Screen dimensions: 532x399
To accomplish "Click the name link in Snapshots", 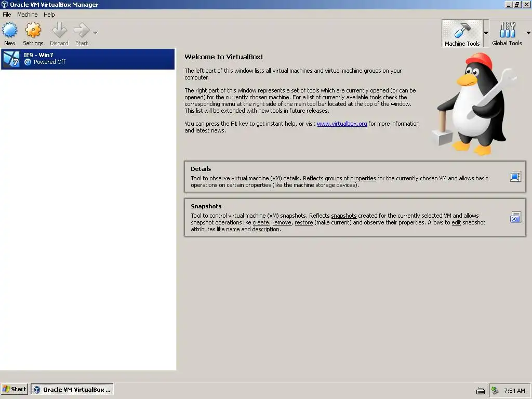I will pos(233,229).
